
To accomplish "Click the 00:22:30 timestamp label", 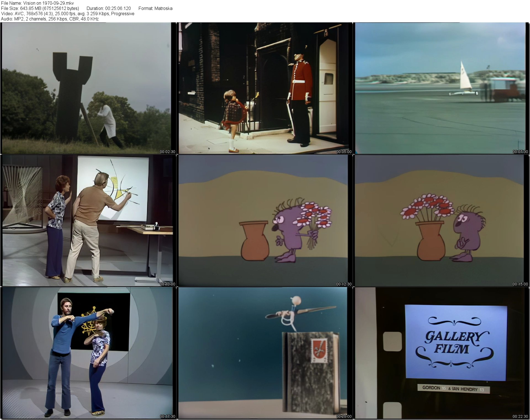I will click(x=520, y=416).
